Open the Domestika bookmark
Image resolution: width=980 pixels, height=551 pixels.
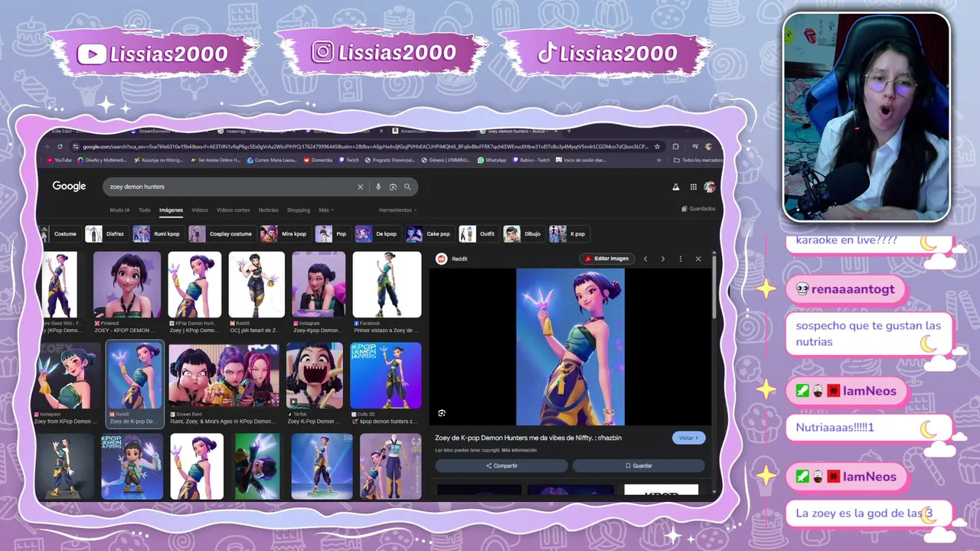[318, 160]
